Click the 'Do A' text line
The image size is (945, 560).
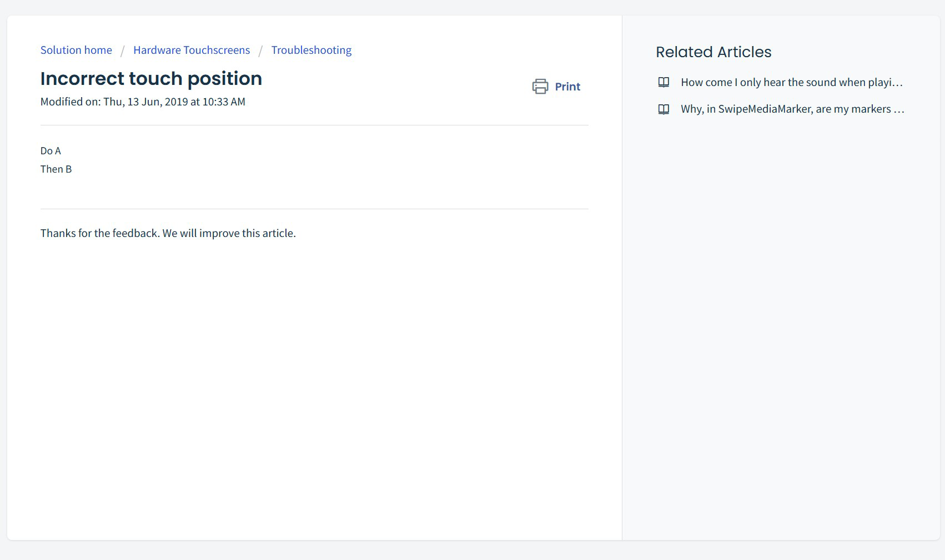tap(51, 151)
